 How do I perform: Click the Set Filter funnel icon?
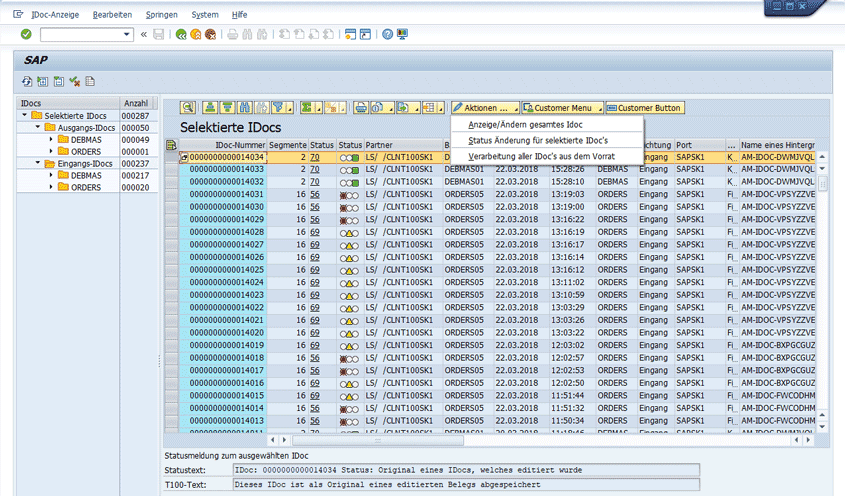278,108
